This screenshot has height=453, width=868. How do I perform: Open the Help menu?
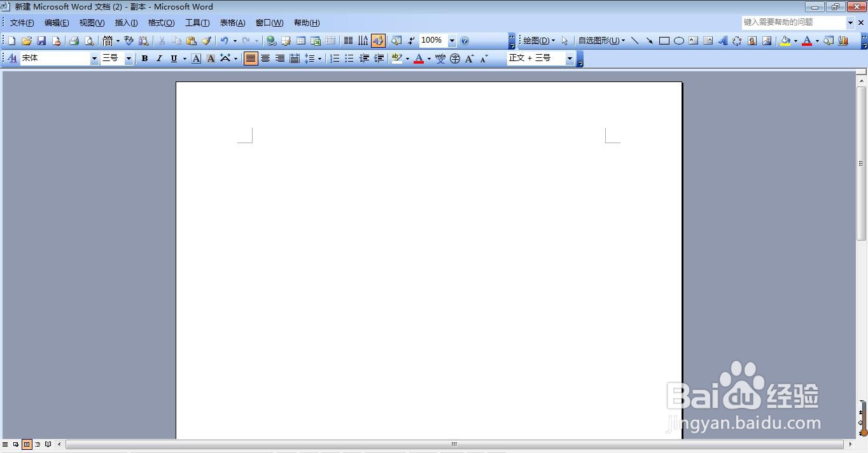pos(307,23)
